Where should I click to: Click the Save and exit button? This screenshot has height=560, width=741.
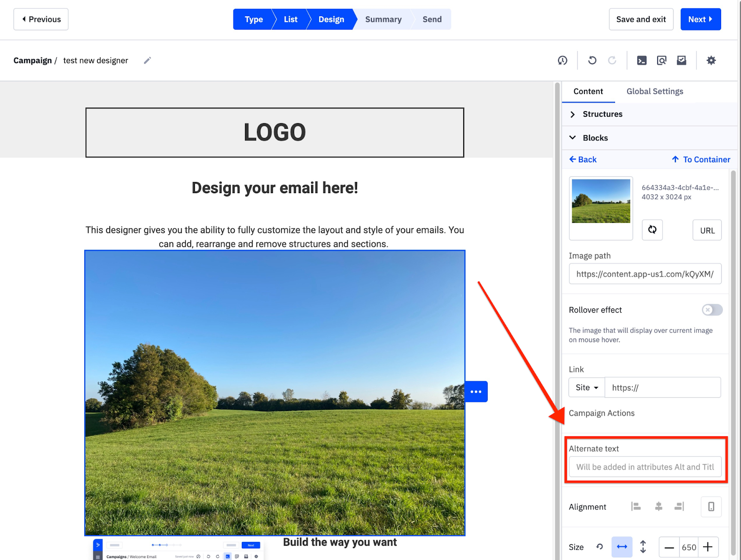coord(641,19)
